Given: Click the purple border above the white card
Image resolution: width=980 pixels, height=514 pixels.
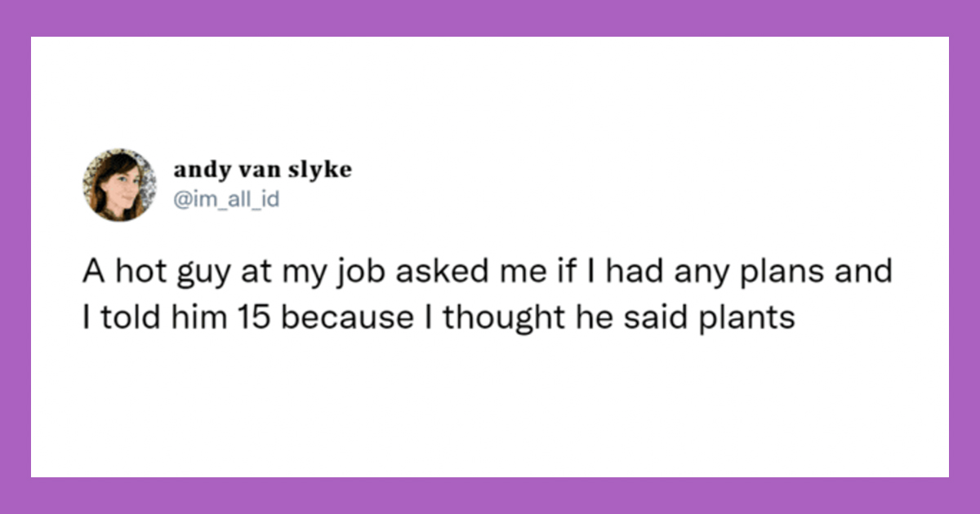Looking at the screenshot, I should coord(490,18).
